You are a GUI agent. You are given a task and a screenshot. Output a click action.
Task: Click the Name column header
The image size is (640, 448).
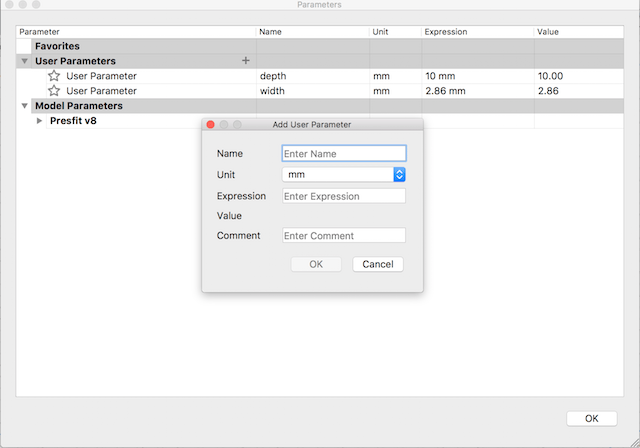[x=313, y=32]
